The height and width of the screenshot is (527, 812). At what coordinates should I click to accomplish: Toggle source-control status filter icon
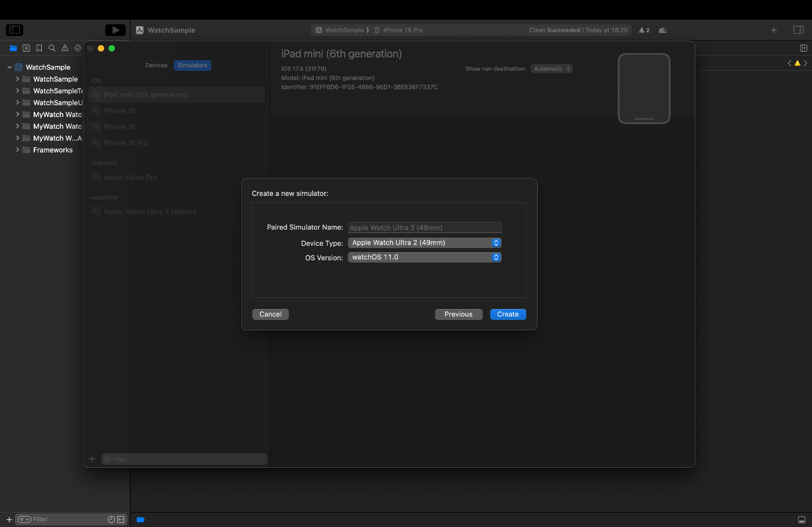[x=121, y=519]
